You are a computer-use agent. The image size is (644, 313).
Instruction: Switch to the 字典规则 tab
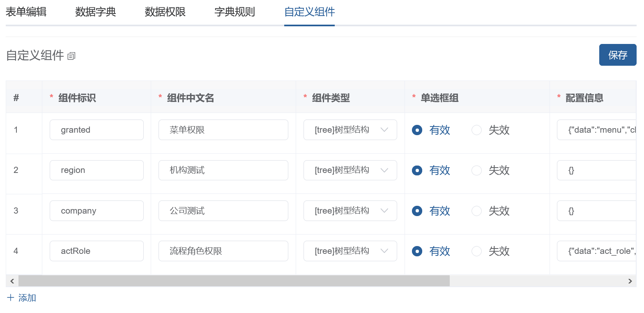click(x=235, y=12)
